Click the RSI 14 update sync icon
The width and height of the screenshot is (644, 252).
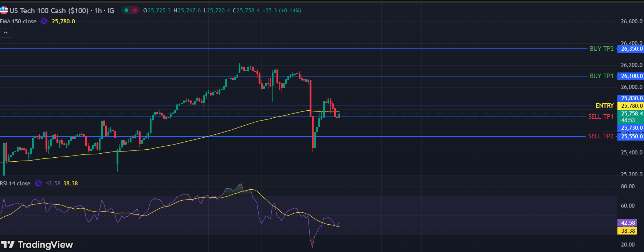click(x=38, y=184)
